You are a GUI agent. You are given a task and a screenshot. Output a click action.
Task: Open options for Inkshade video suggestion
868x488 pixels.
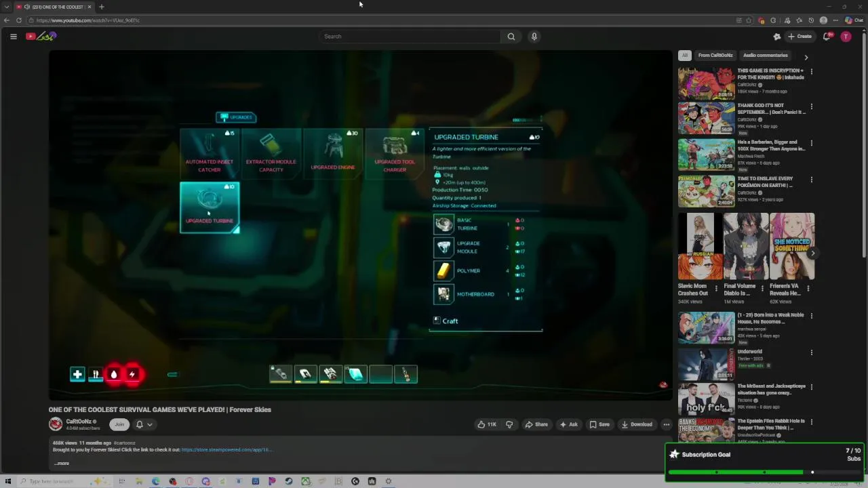click(x=811, y=71)
